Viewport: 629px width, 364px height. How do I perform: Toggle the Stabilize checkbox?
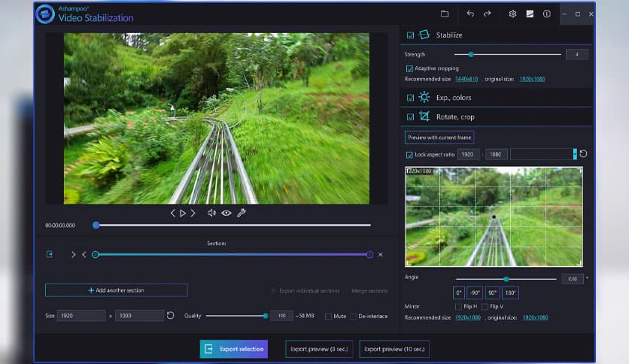pyautogui.click(x=410, y=35)
